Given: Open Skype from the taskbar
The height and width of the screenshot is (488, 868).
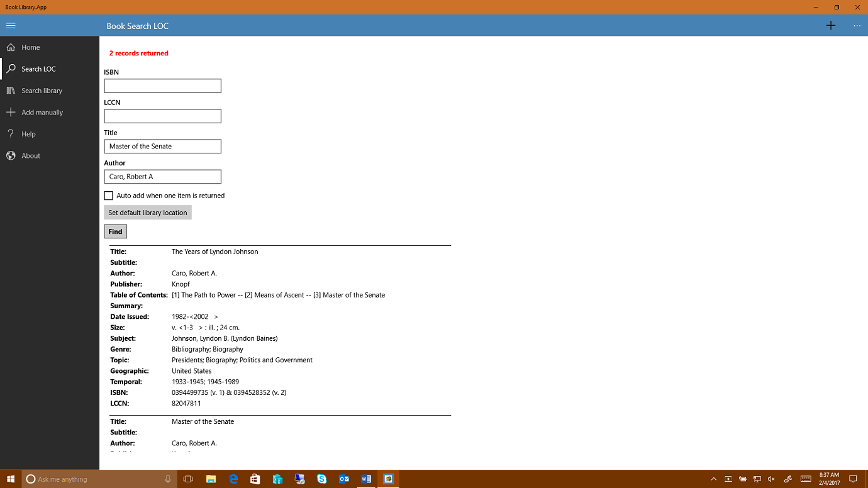Looking at the screenshot, I should click(x=322, y=479).
